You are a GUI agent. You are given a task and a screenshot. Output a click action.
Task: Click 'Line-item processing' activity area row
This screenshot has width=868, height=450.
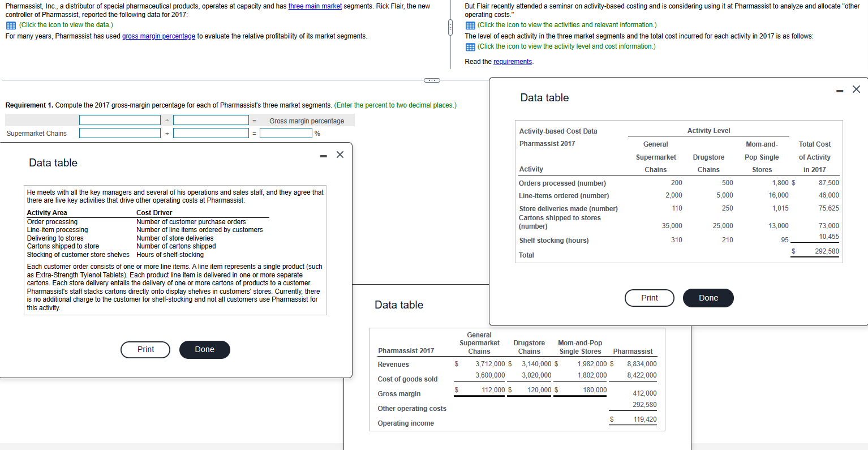pyautogui.click(x=57, y=230)
